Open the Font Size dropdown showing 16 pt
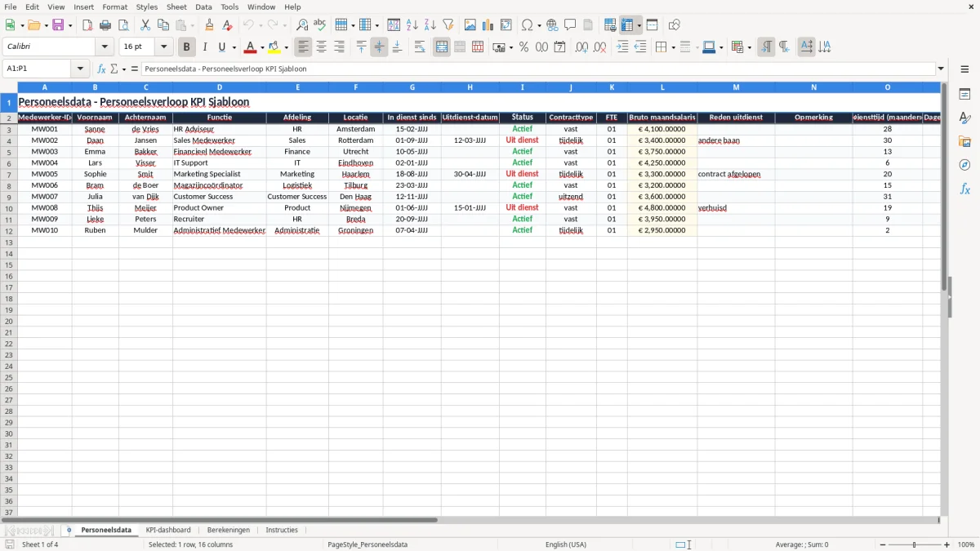The width and height of the screenshot is (980, 551). (163, 47)
